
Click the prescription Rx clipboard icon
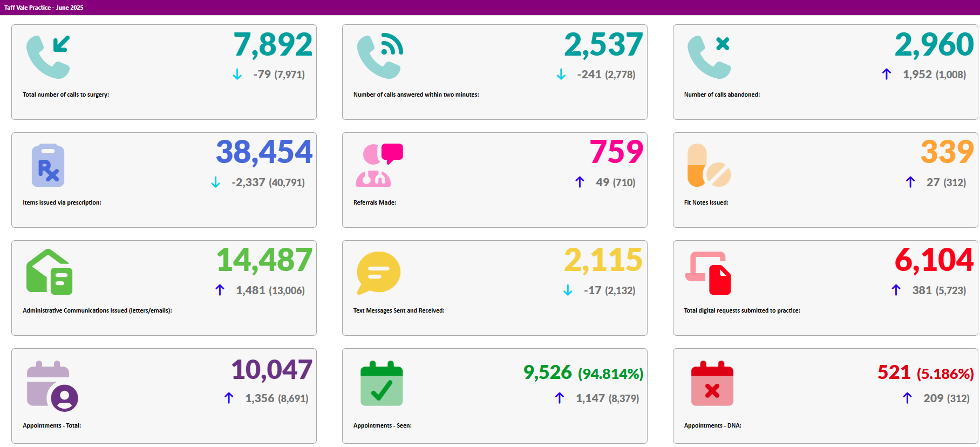tap(48, 165)
